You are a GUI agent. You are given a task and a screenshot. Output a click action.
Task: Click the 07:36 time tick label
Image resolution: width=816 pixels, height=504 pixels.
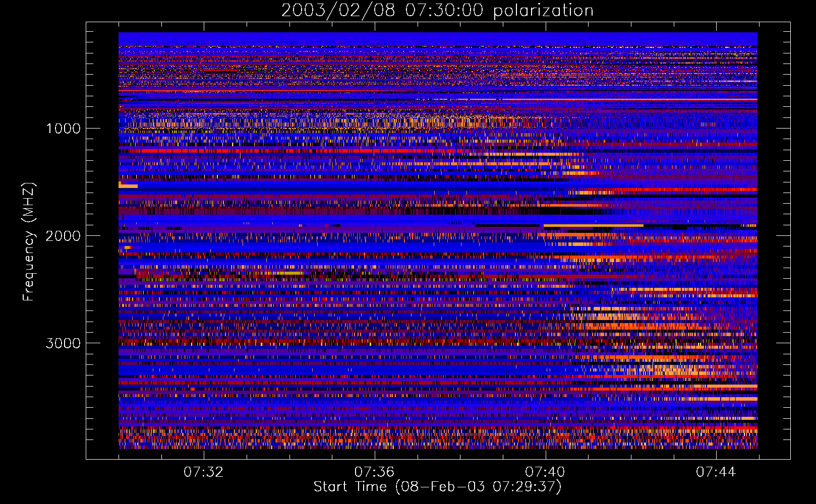click(x=374, y=472)
